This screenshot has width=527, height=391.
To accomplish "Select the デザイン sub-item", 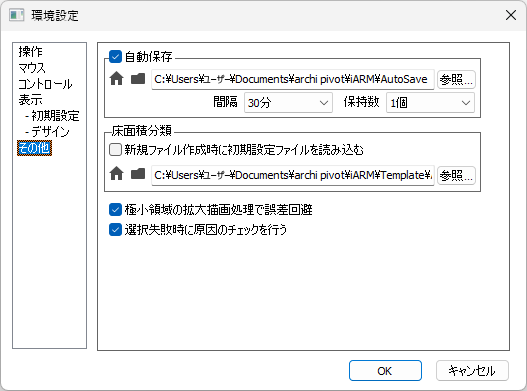I will (x=47, y=132).
